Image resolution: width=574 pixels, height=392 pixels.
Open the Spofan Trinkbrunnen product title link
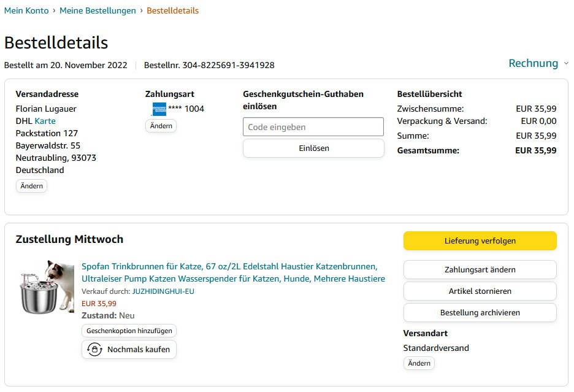coord(233,272)
